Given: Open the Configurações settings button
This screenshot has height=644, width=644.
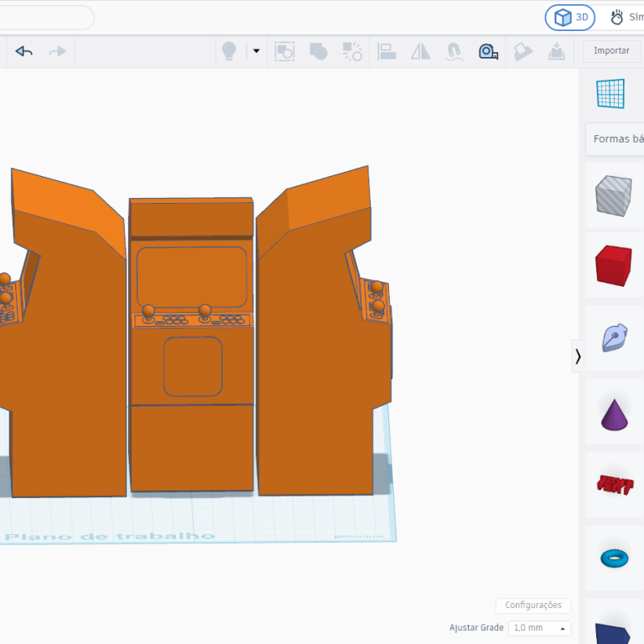Looking at the screenshot, I should (533, 605).
